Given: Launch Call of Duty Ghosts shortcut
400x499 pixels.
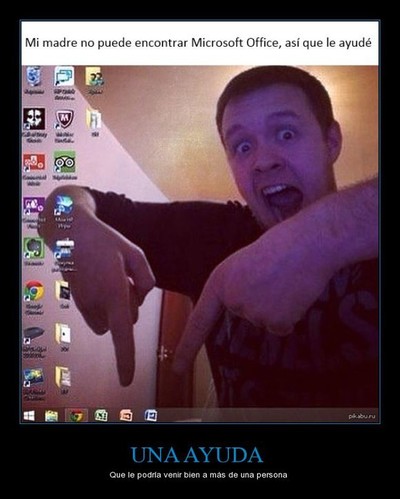Looking at the screenshot, I should click(34, 119).
